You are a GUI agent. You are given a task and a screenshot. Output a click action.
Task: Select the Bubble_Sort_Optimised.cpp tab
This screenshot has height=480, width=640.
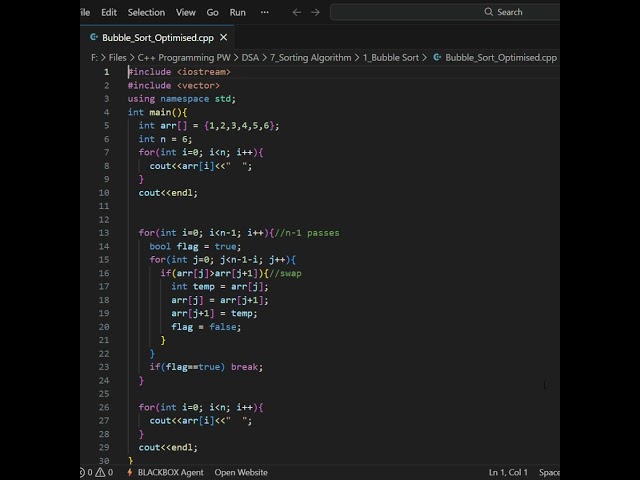click(x=158, y=38)
